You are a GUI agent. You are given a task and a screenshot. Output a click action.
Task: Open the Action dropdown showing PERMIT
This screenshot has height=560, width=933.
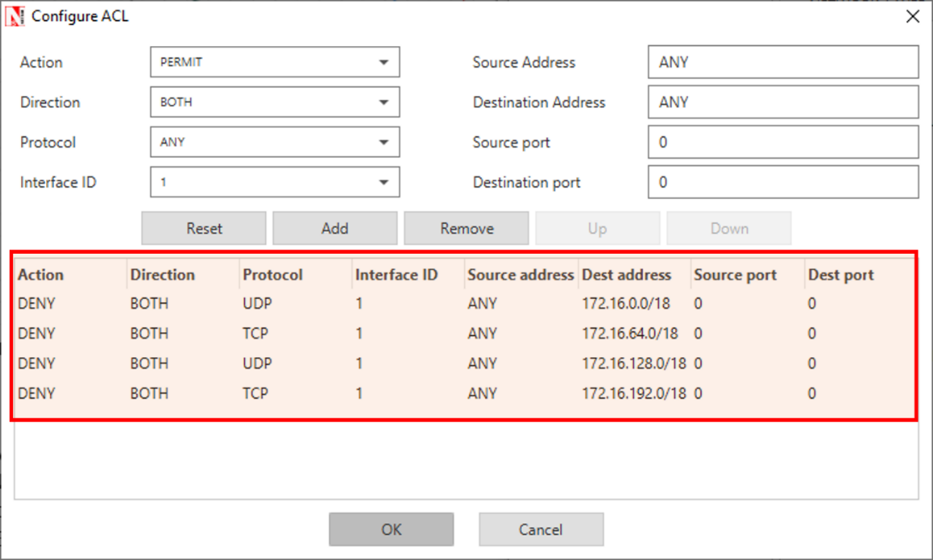275,62
